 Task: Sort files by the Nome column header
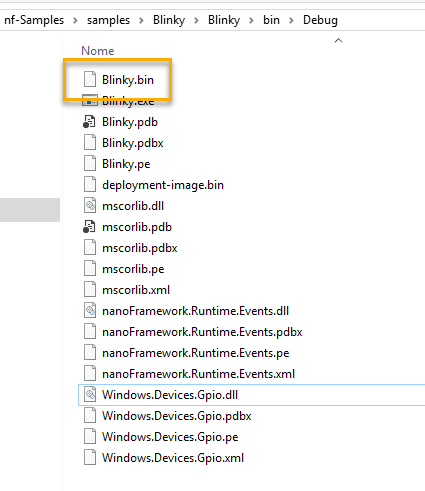[x=98, y=51]
